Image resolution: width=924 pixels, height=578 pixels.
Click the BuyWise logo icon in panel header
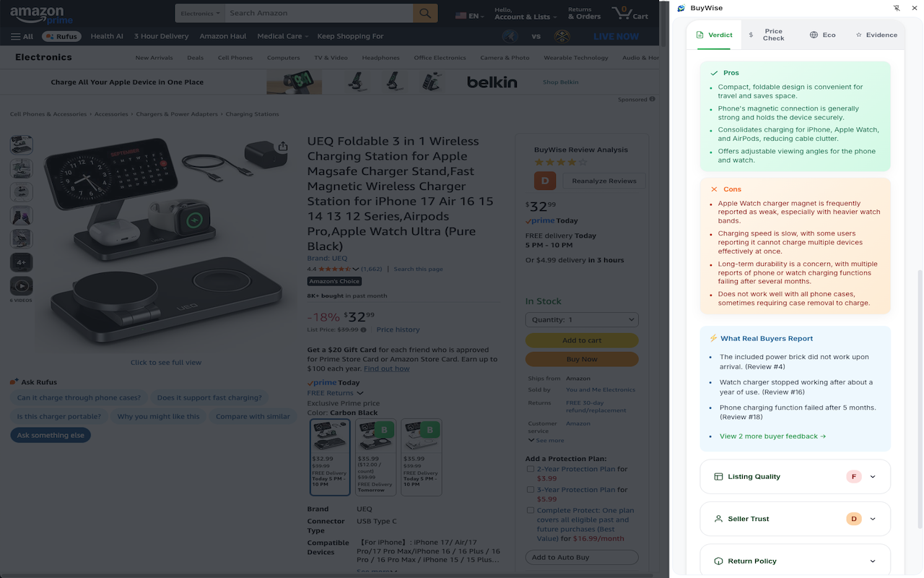coord(681,8)
